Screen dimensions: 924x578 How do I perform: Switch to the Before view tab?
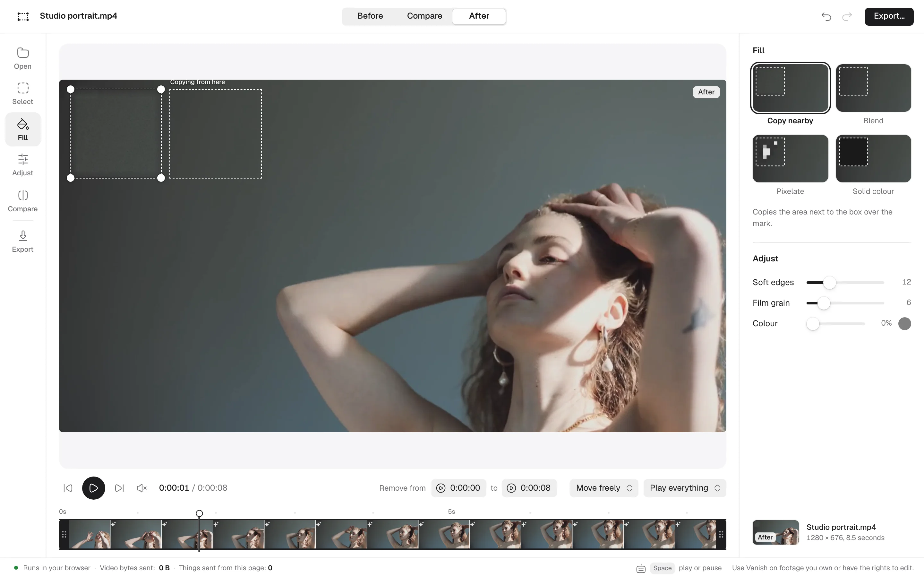pos(370,16)
